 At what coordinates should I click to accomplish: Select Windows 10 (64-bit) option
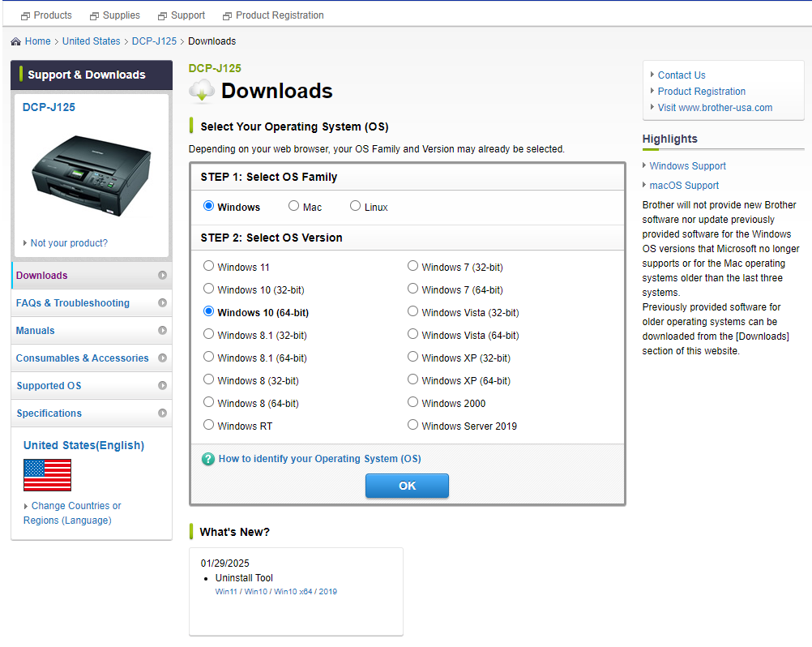click(x=208, y=311)
